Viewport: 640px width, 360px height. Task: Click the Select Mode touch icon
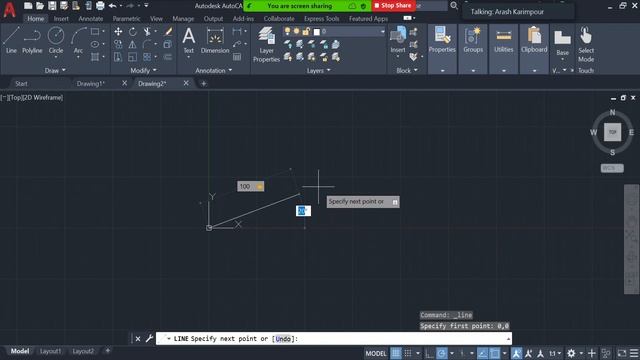pos(586,44)
